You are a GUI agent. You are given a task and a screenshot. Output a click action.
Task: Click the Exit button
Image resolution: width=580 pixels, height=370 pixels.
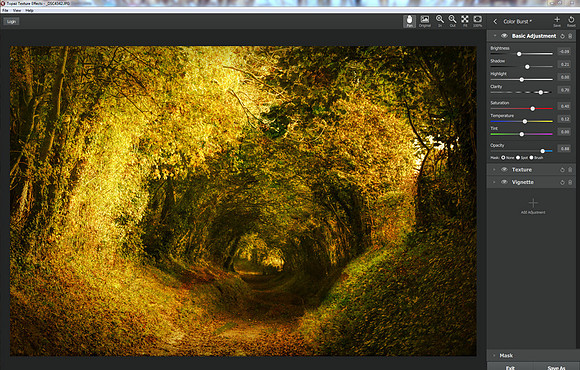tap(510, 367)
